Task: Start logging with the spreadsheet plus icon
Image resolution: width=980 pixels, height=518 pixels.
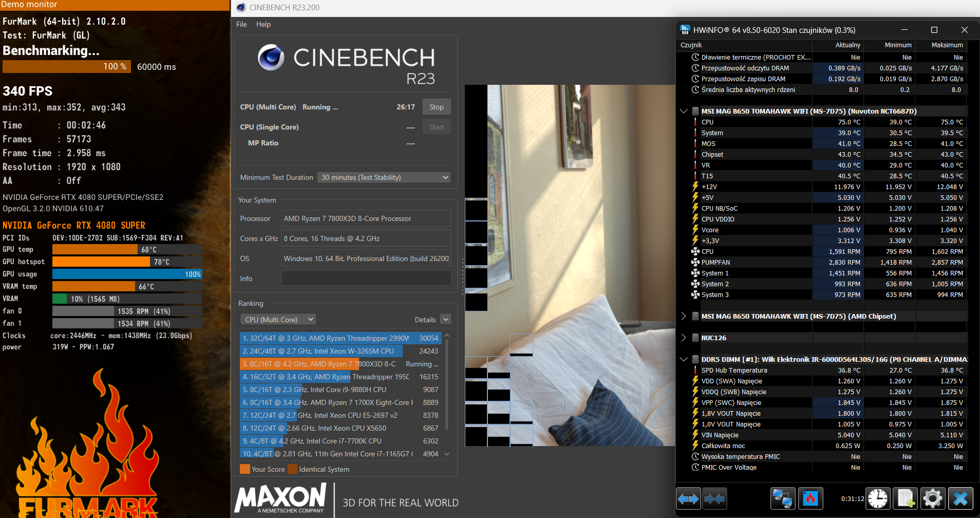Action: tap(905, 498)
